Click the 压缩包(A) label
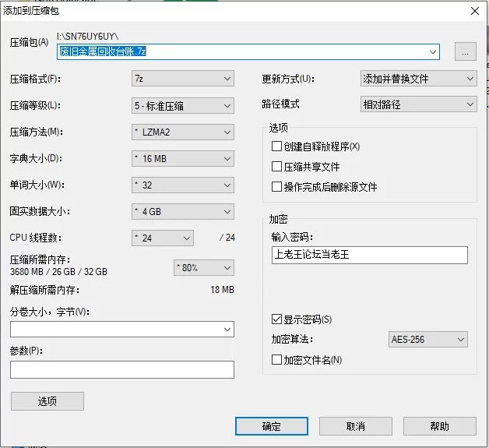Screen dimensions: 489x448 pyautogui.click(x=29, y=42)
